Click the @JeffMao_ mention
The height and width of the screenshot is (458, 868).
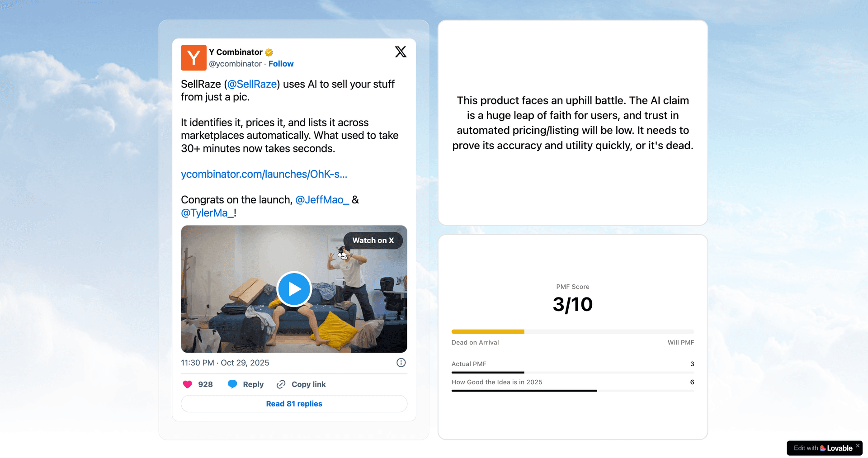(321, 199)
